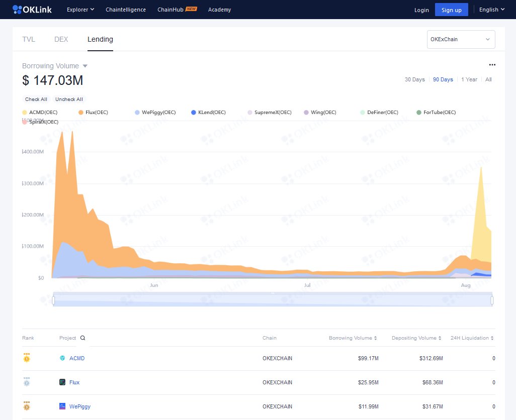Image resolution: width=516 pixels, height=420 pixels.
Task: Toggle ForTube(OEC) series in legend
Action: point(436,113)
